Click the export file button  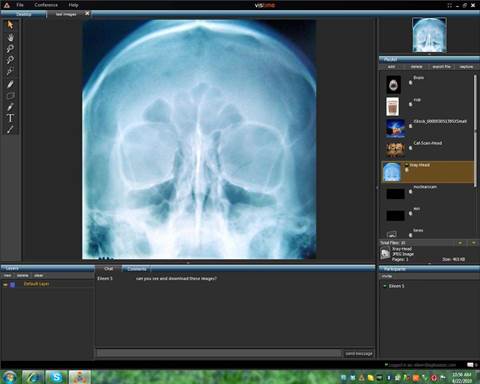441,67
